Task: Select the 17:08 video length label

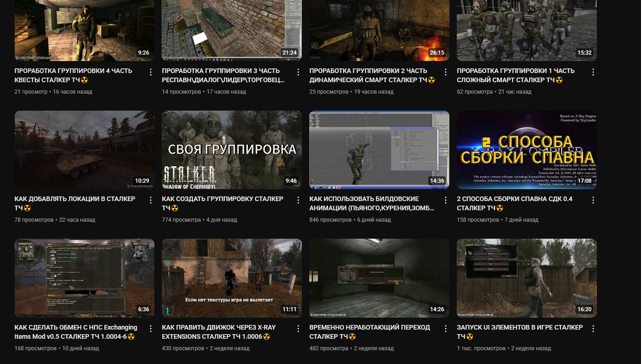Action: (584, 181)
